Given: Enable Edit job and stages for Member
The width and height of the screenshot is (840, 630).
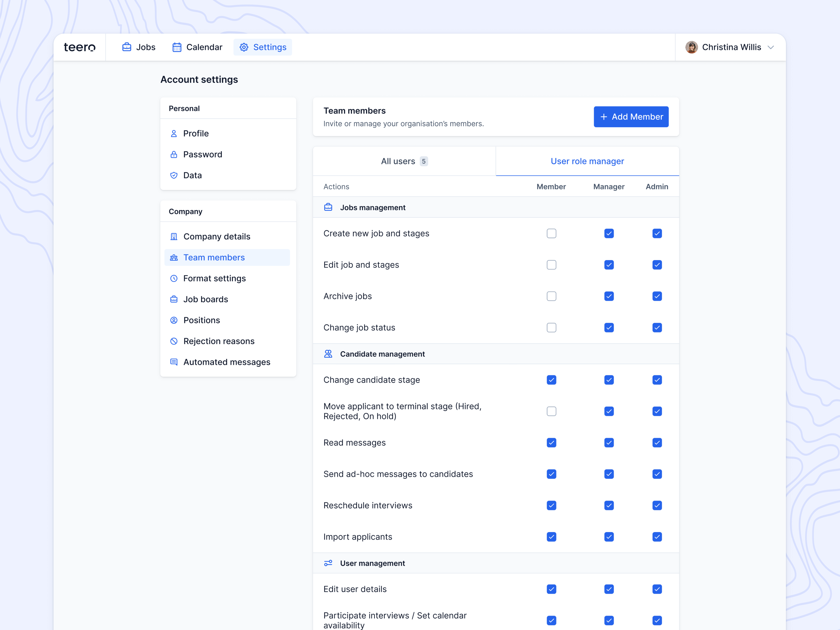Looking at the screenshot, I should (x=552, y=265).
